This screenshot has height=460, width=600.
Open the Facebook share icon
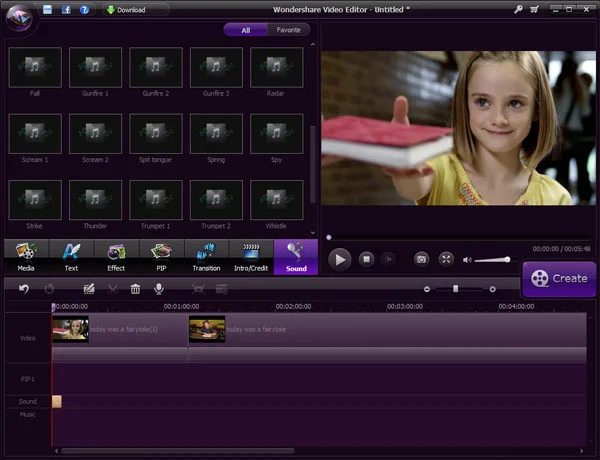tap(66, 9)
